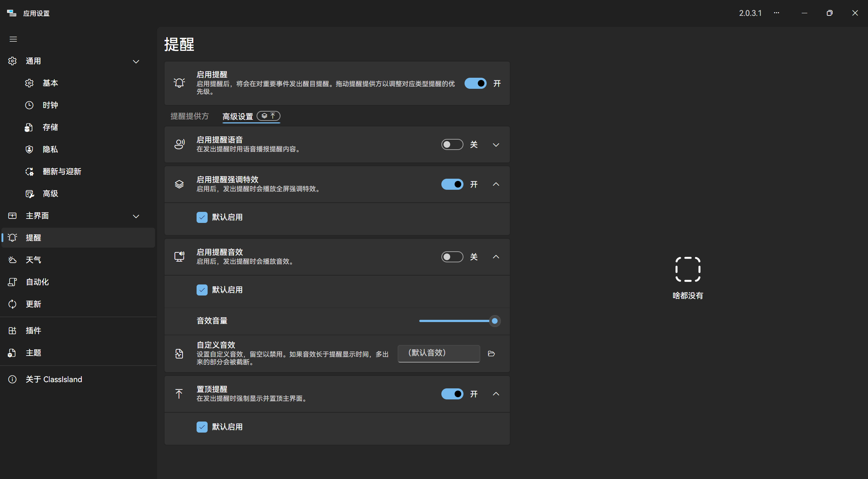Viewport: 868px width, 479px height.
Task: Expand the 启用提醒语音 section chevron
Action: coord(496,145)
